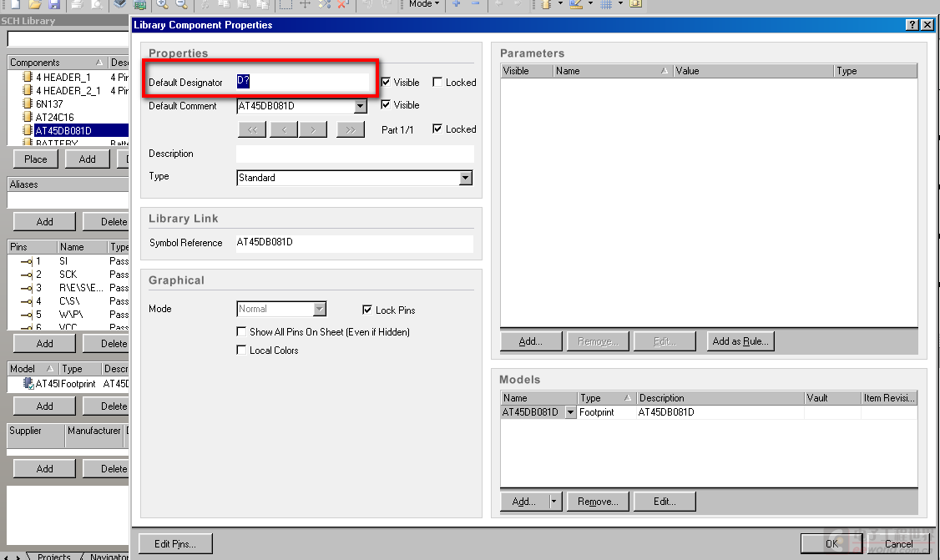Click the Parameters Add... button
Viewport: 940px width, 560px height.
click(x=531, y=341)
